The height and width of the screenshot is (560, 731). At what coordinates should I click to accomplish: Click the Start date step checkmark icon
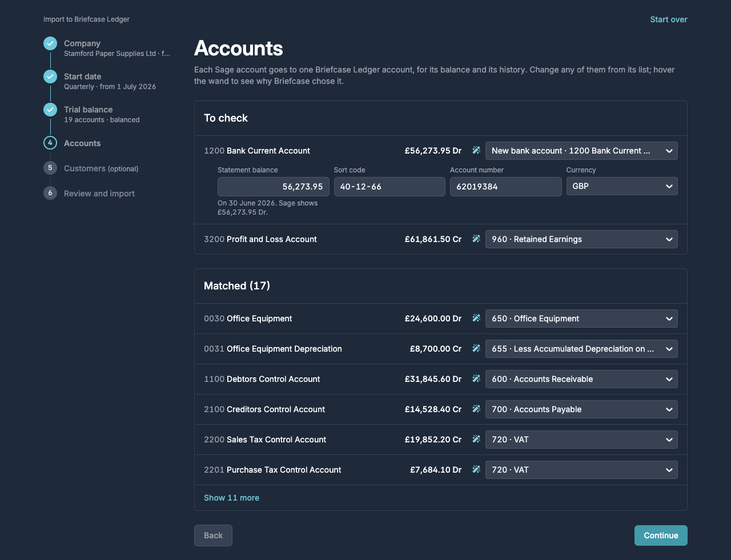click(50, 76)
